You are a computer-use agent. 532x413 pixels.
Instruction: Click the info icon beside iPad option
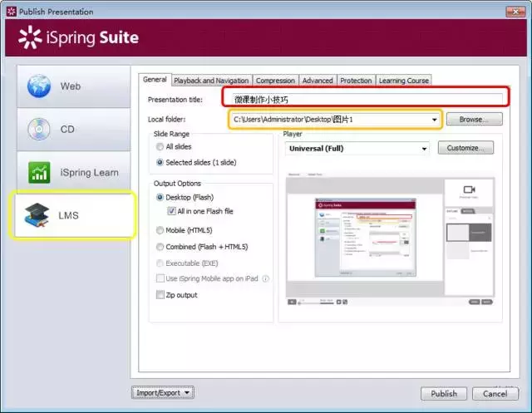point(266,278)
